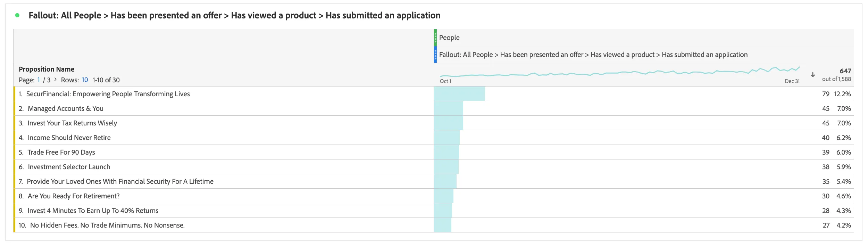Open the Rows count dropdown showing 10
Screen dimensions: 868x246
(x=85, y=80)
